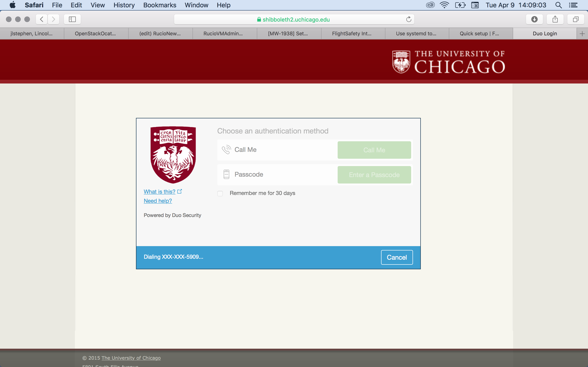Enable Remember me for 30 days
This screenshot has height=367, width=588.
(220, 193)
